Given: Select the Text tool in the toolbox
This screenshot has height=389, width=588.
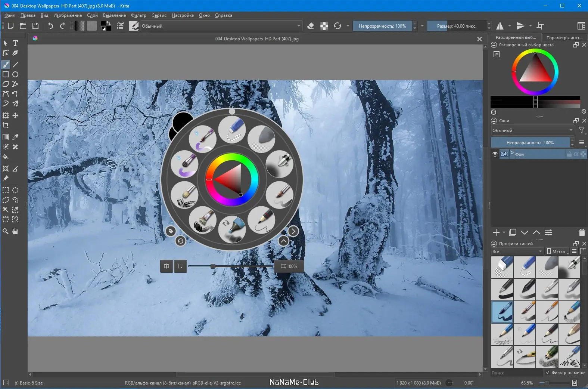Looking at the screenshot, I should (x=15, y=43).
